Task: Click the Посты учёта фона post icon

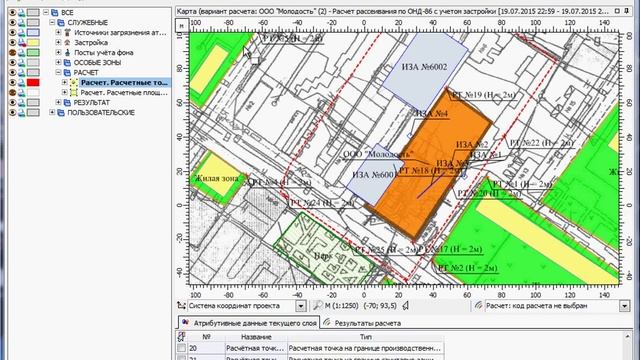Action: tap(68, 53)
